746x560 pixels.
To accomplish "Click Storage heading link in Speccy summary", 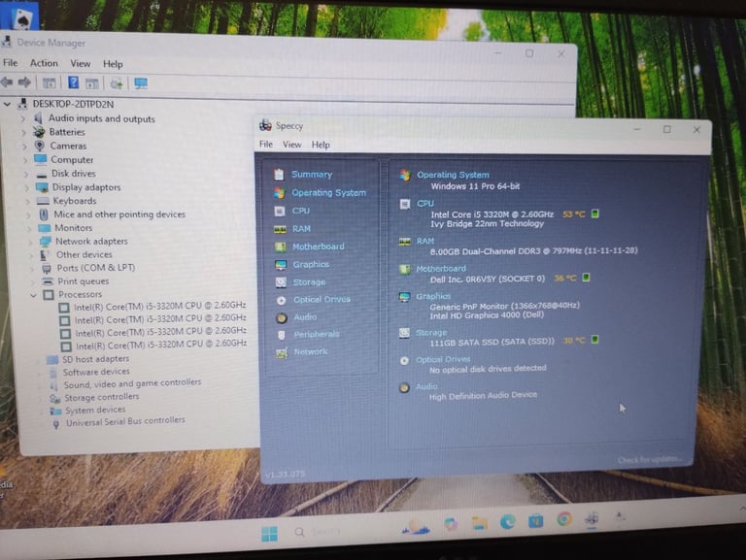I will pyautogui.click(x=431, y=332).
